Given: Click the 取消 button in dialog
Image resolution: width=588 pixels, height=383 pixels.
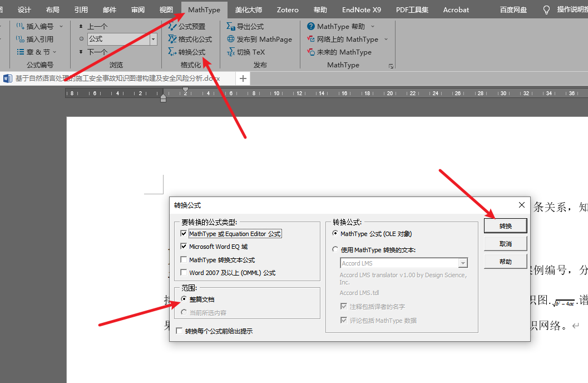Looking at the screenshot, I should [506, 243].
